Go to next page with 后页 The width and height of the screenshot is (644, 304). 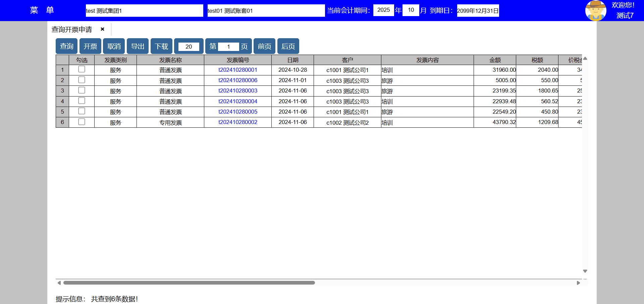pos(288,46)
